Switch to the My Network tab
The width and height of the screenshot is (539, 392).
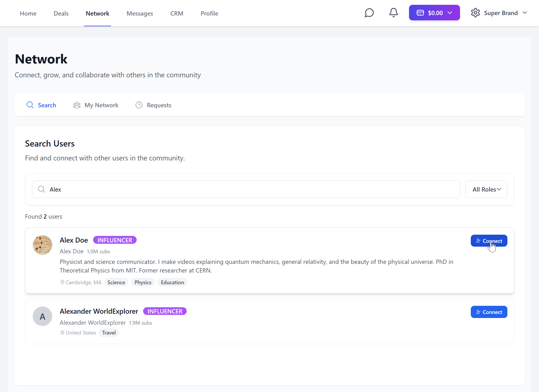point(95,105)
